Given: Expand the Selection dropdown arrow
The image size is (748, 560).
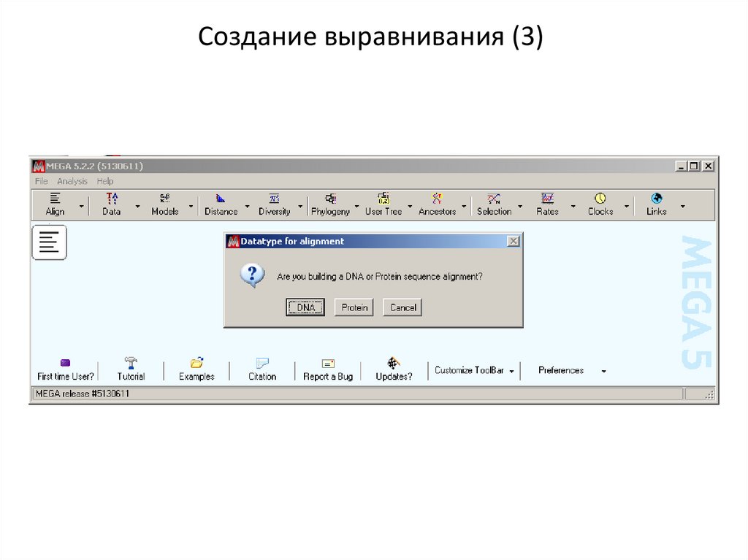Looking at the screenshot, I should [x=520, y=207].
